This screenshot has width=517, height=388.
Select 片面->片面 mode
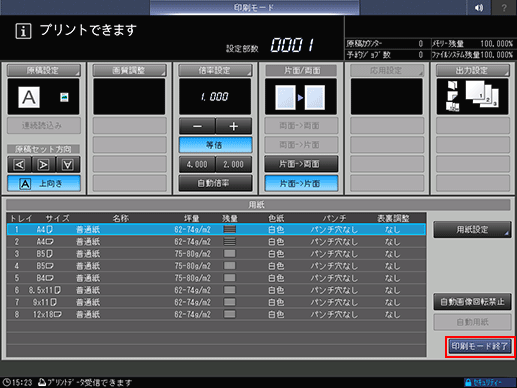point(301,183)
